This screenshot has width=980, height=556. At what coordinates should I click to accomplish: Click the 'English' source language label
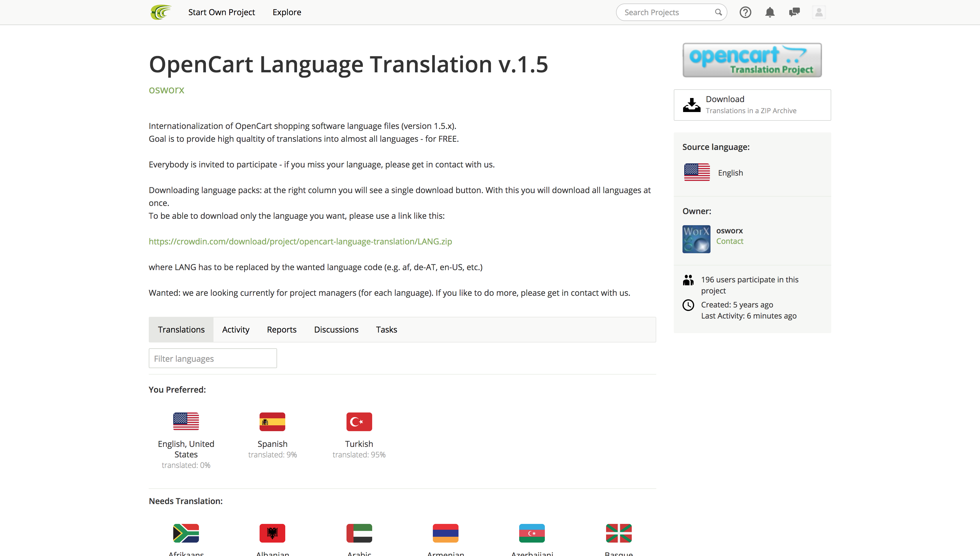pos(730,173)
